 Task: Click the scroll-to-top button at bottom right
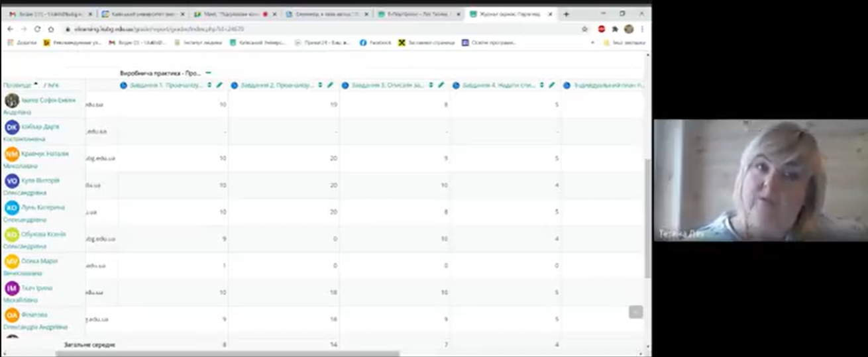pos(635,312)
